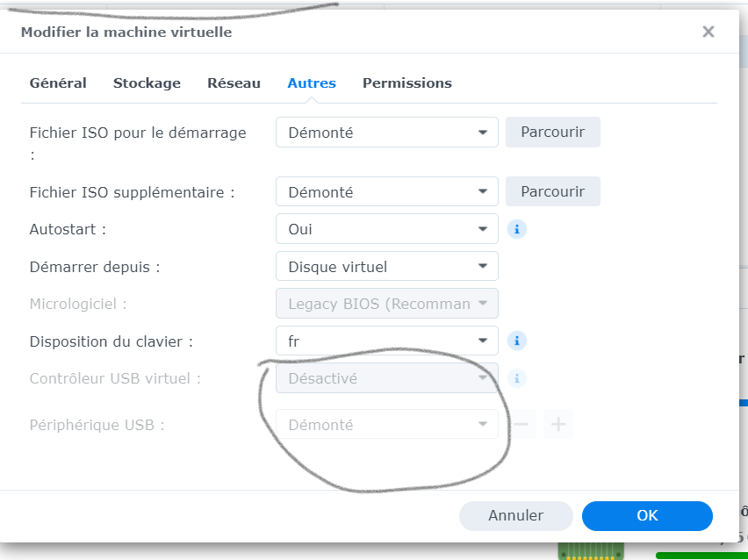Open the Réseau tab
This screenshot has height=560, width=748.
pos(234,83)
